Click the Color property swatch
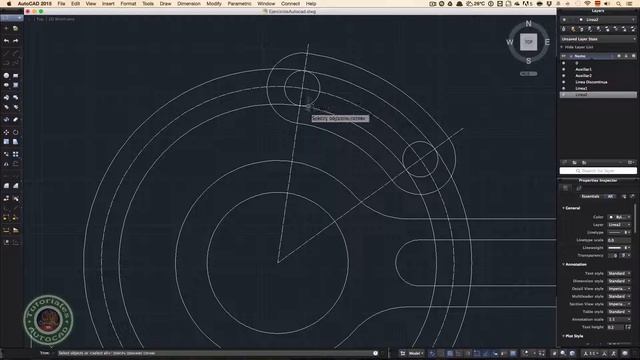This screenshot has width=640, height=360. tap(611, 217)
